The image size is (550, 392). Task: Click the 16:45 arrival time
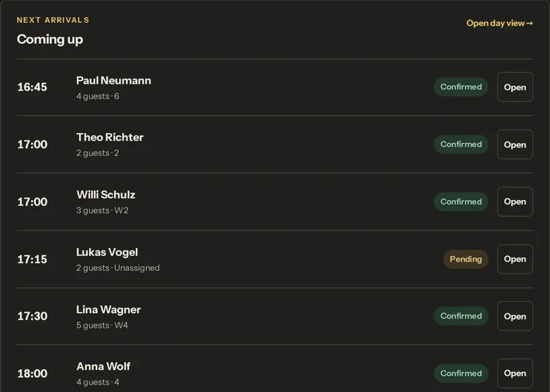32,87
